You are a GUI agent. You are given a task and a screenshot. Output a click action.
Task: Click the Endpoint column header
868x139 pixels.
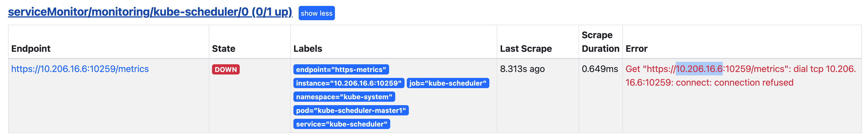(31, 49)
